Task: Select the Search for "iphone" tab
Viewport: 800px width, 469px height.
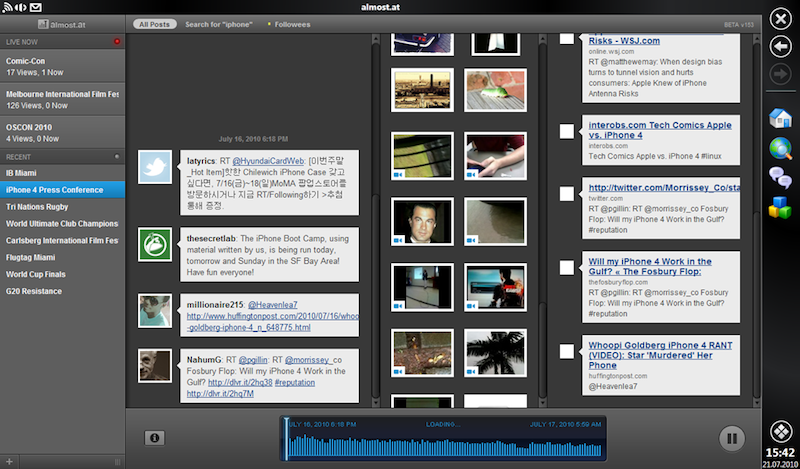Action: [x=218, y=23]
